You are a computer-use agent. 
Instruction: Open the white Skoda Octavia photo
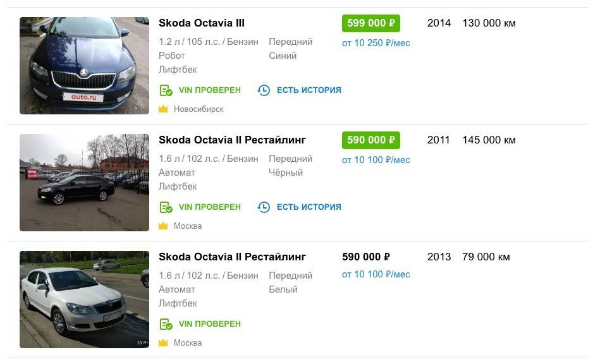pyautogui.click(x=84, y=300)
